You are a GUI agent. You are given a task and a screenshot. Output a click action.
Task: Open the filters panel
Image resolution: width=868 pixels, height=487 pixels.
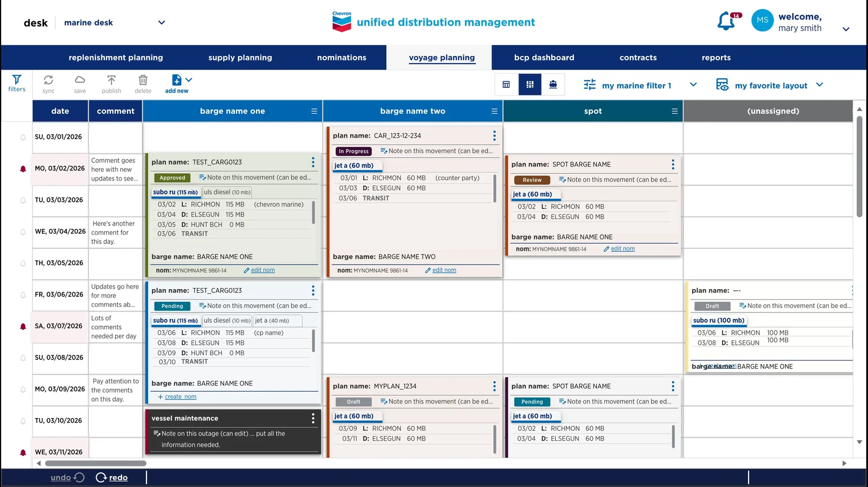pyautogui.click(x=17, y=84)
